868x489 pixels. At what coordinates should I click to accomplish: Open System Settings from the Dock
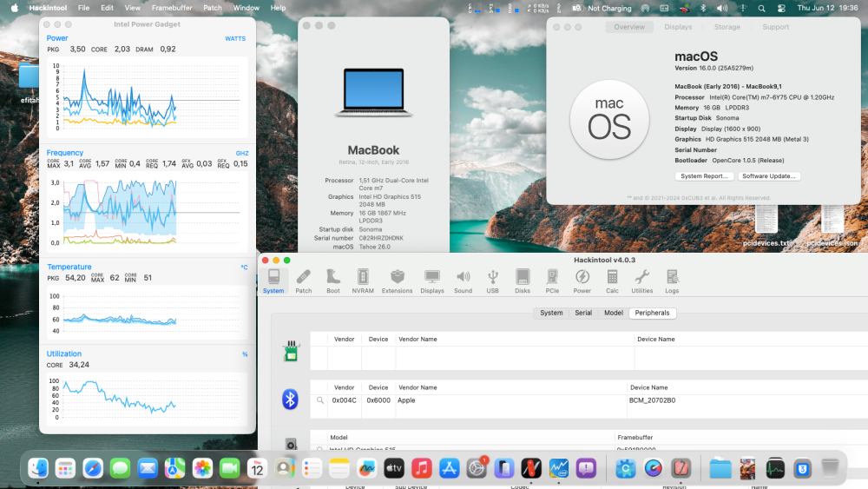tap(477, 468)
